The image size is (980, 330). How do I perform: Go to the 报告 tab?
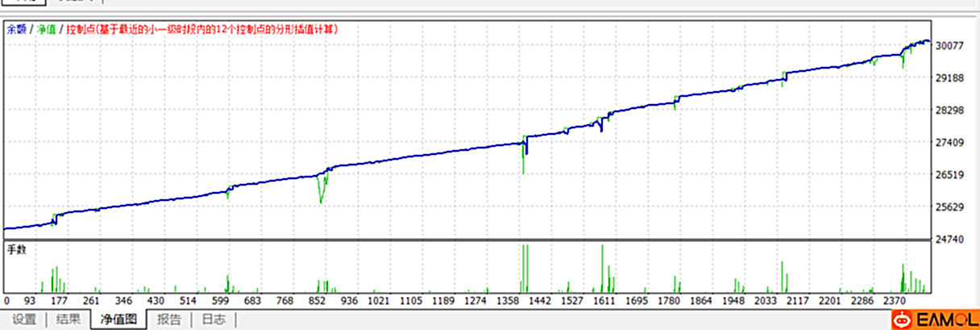point(168,320)
